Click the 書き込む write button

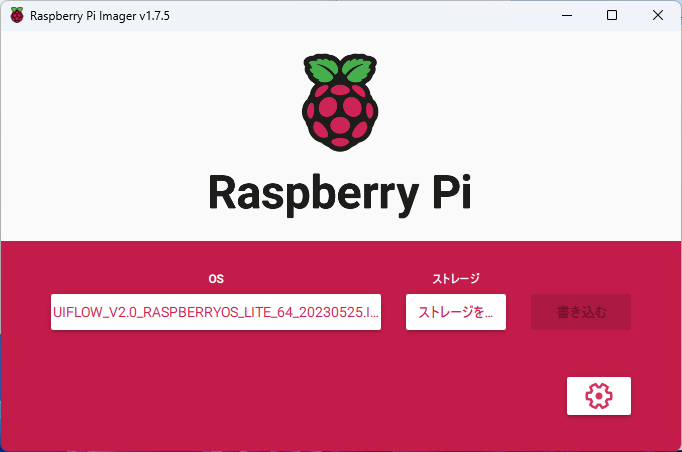(x=581, y=312)
